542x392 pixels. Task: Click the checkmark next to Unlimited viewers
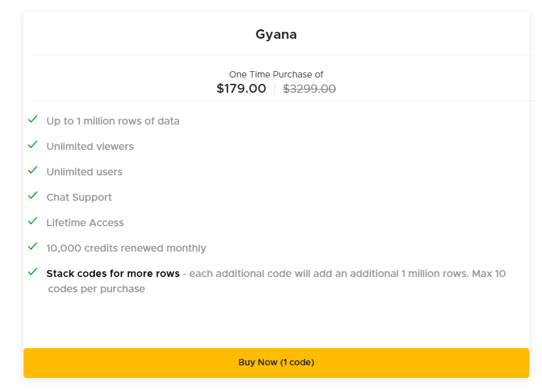(32, 146)
